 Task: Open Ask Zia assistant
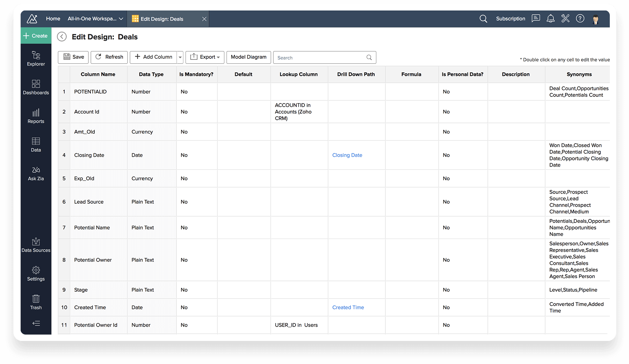pos(36,173)
